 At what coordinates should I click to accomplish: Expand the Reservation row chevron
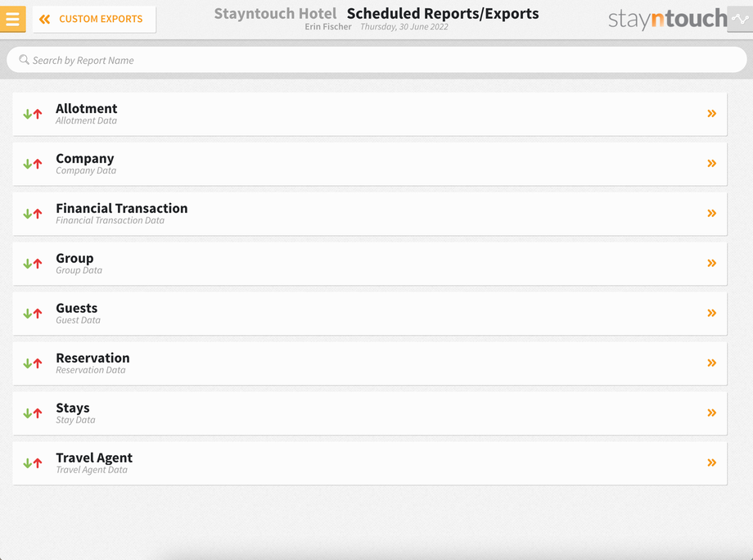pos(712,363)
